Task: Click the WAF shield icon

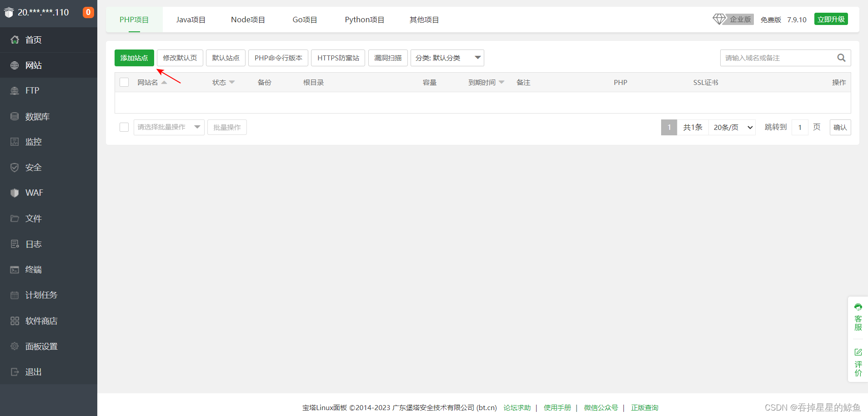Action: point(15,193)
